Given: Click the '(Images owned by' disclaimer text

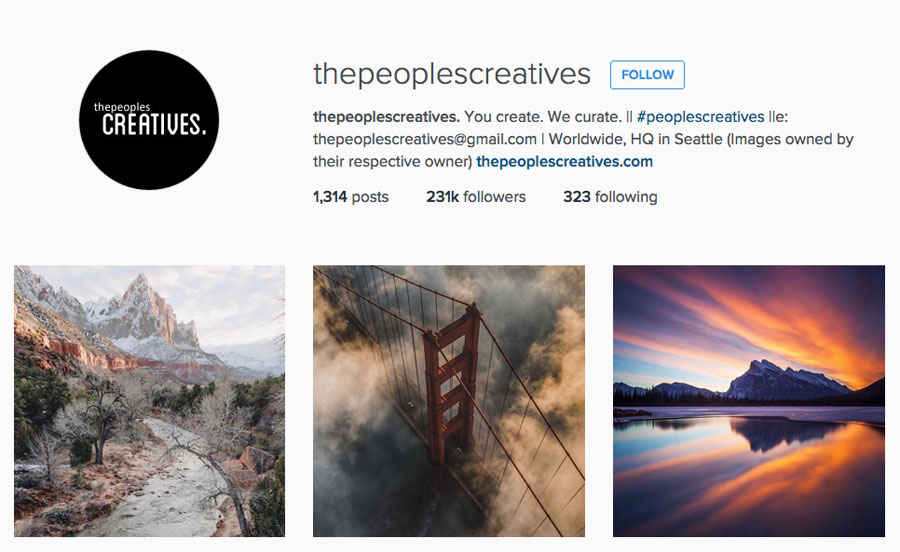Looking at the screenshot, I should 790,139.
